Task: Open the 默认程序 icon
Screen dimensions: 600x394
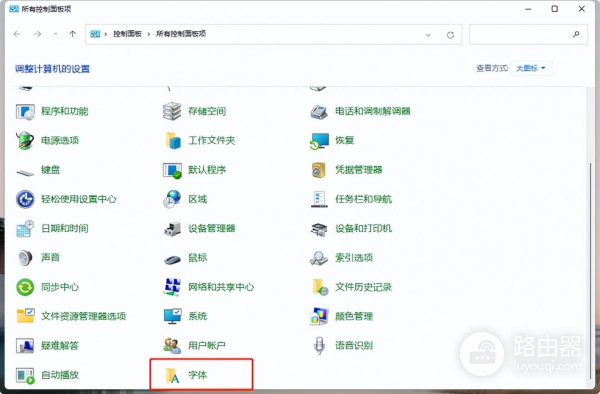Action: coord(172,170)
